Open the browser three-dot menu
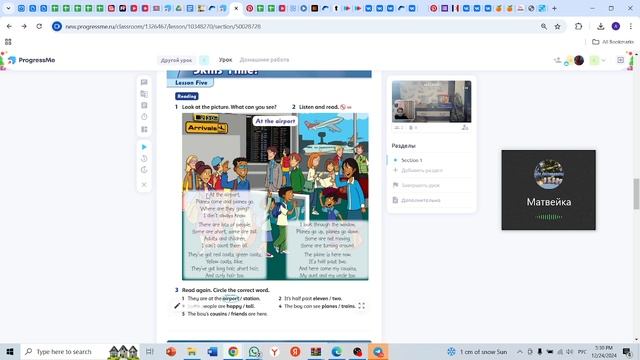Image resolution: width=640 pixels, height=360 pixels. (x=631, y=26)
